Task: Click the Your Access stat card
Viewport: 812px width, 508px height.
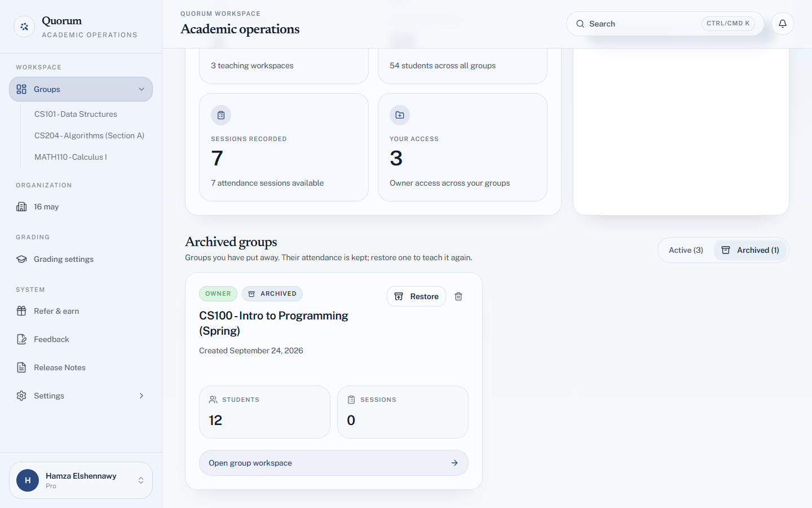Action: (462, 147)
